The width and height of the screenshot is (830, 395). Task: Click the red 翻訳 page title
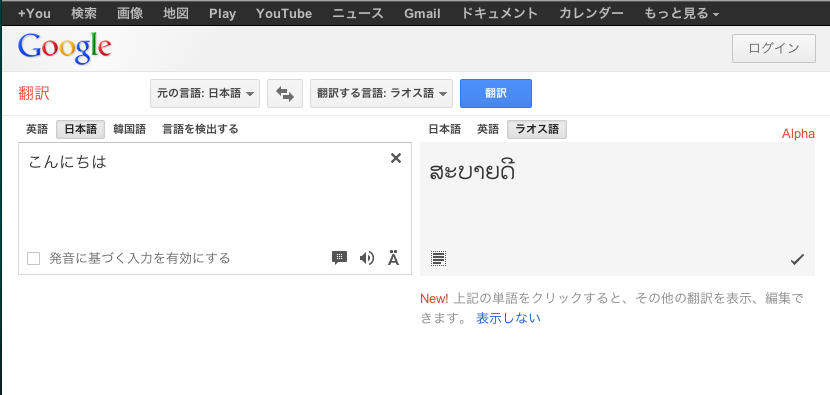tap(34, 94)
